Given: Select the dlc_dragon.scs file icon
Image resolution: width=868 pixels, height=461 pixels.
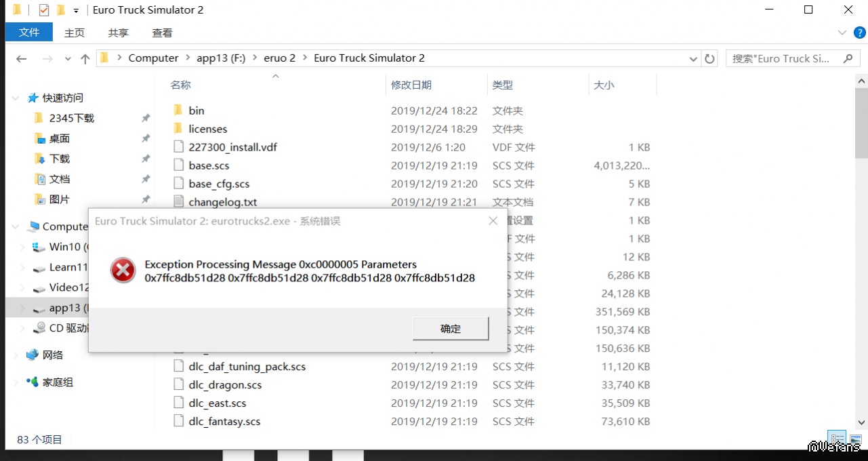Looking at the screenshot, I should pos(178,384).
